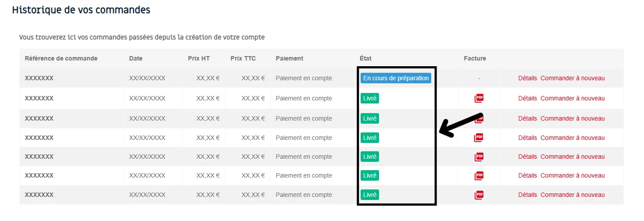Click the "État" column header
This screenshot has width=644, height=221.
tap(365, 58)
